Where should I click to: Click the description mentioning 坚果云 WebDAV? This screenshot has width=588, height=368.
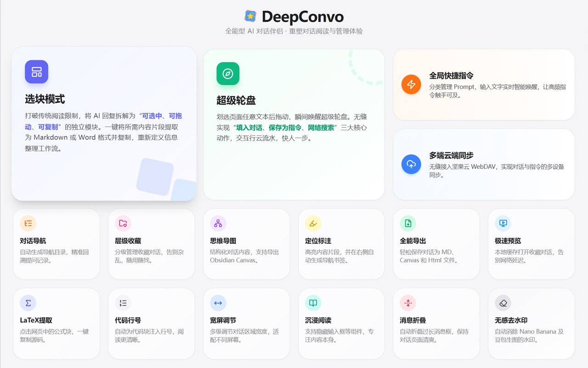click(x=497, y=171)
